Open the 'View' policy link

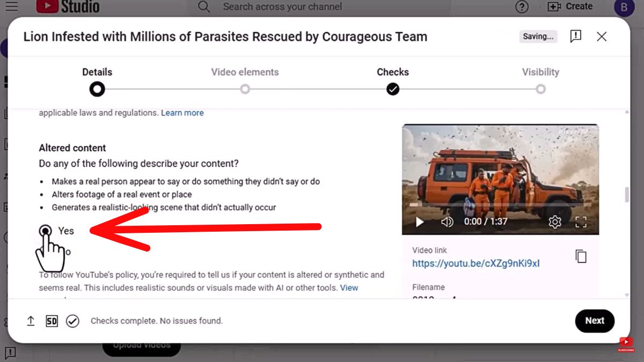tap(349, 288)
